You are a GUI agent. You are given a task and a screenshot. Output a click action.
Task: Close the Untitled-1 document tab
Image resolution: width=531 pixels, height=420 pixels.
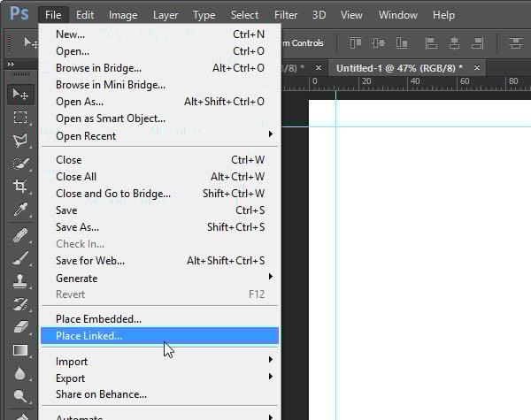click(477, 68)
